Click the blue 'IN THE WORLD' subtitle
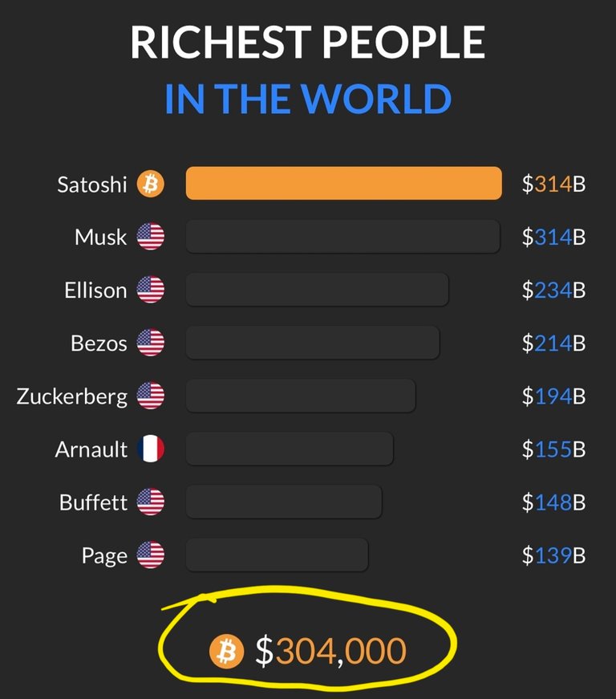The image size is (616, 699). tap(308, 99)
